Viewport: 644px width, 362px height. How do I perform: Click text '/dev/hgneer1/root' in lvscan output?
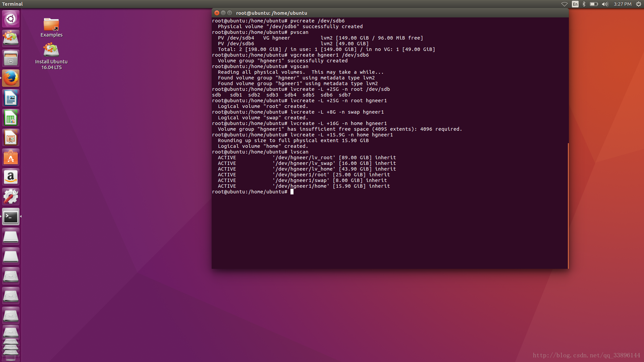click(x=301, y=175)
